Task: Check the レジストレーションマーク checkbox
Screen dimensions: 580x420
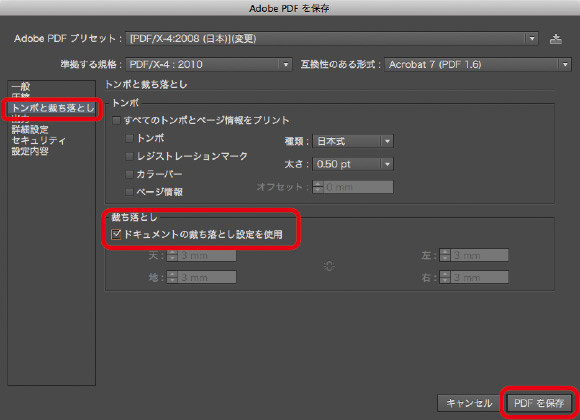Action: tap(129, 157)
